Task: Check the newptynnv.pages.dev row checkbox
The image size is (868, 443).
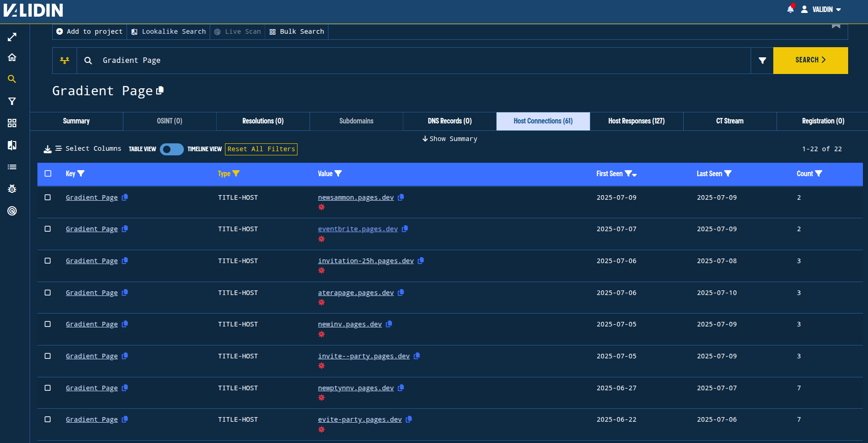Action: [48, 388]
